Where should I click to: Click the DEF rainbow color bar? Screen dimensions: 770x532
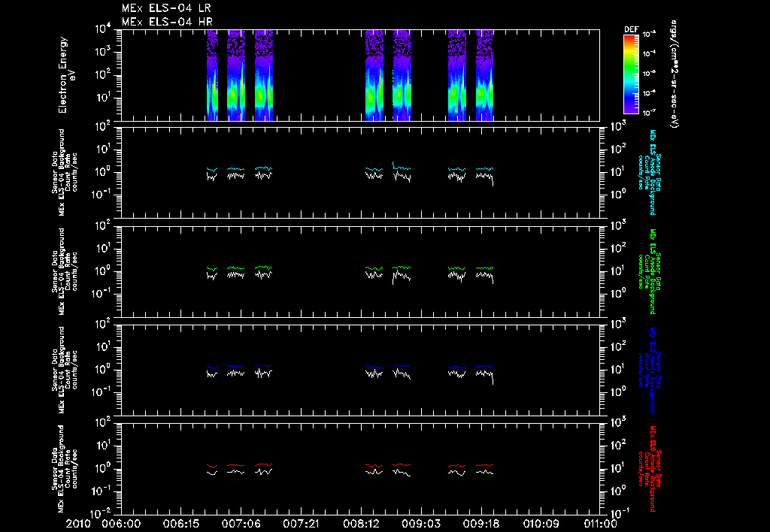pos(631,74)
